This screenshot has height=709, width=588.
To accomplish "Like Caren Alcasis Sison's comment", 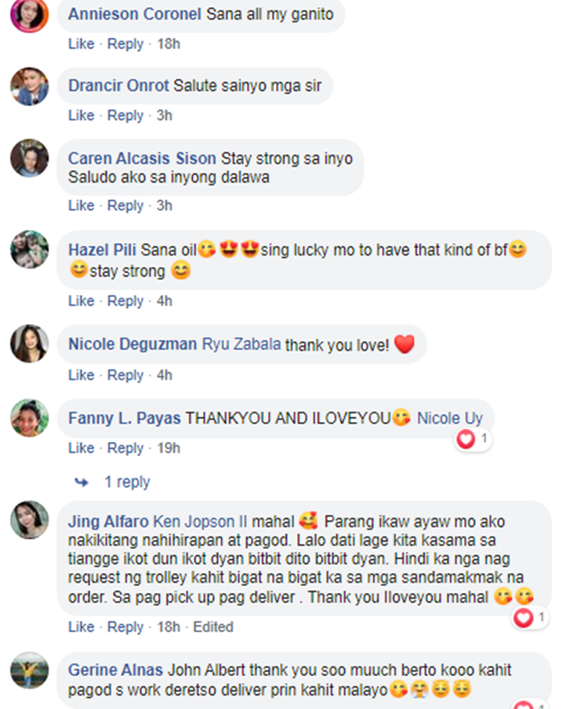I will click(82, 205).
